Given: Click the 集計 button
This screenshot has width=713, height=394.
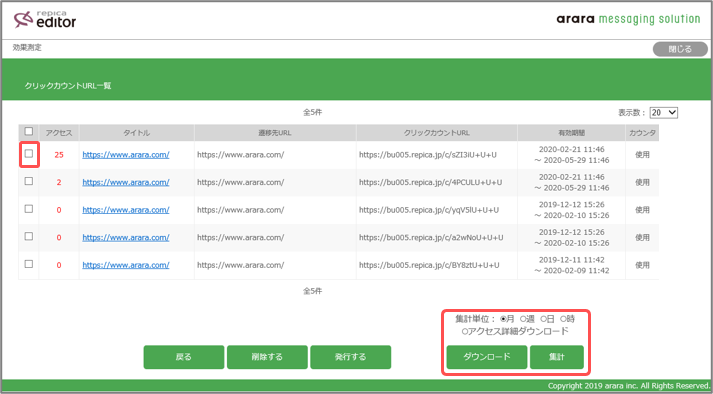Looking at the screenshot, I should tap(557, 357).
